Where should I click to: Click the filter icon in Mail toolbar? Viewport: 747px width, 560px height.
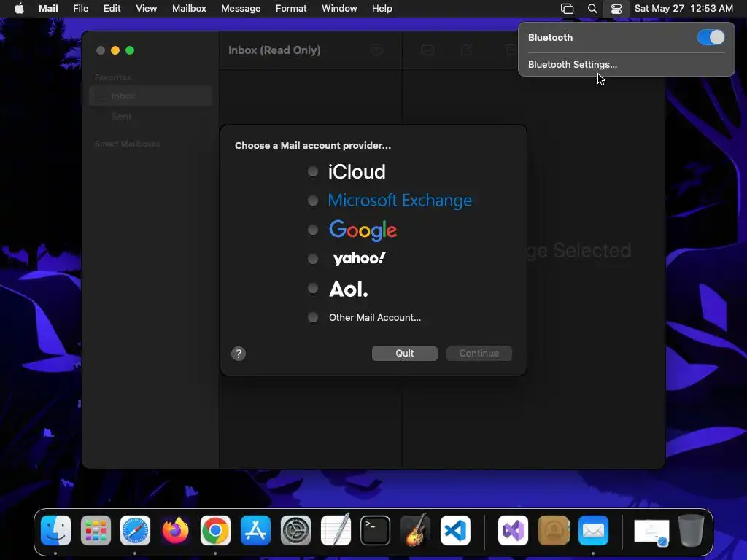pyautogui.click(x=377, y=50)
